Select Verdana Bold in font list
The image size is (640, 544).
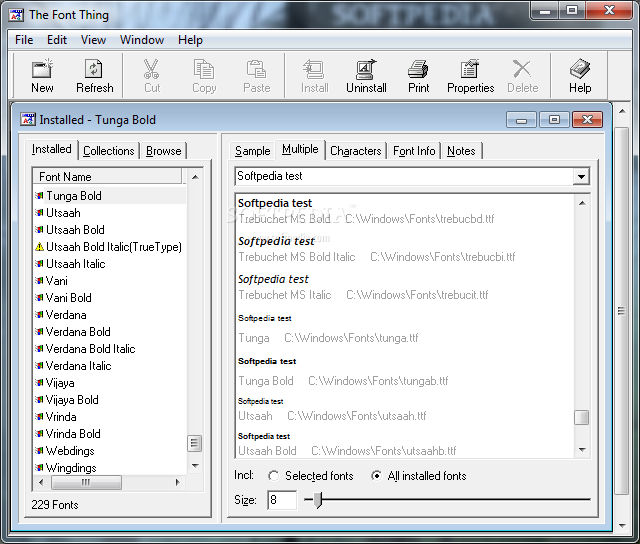[78, 332]
